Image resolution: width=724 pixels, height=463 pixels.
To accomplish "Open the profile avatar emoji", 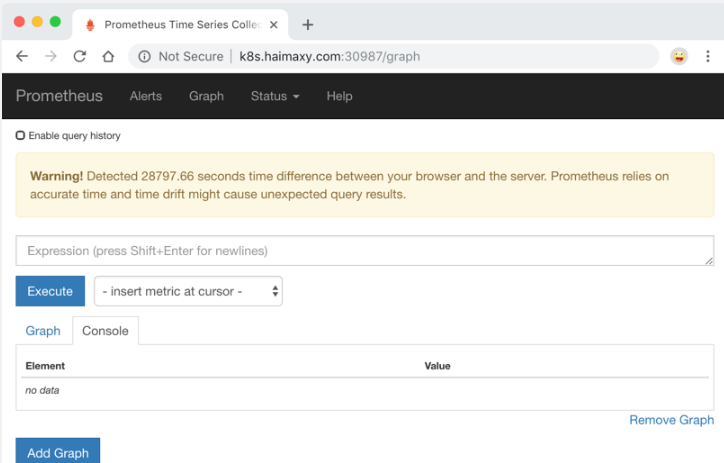I will (679, 56).
